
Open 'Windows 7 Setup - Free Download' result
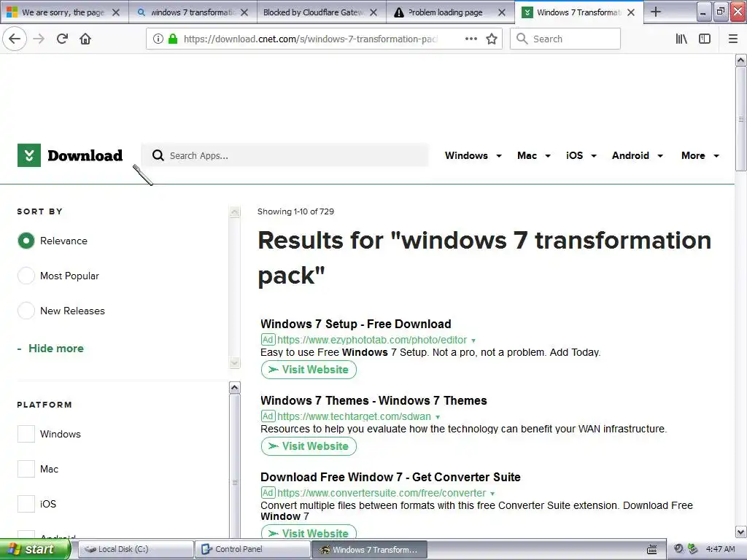coord(355,324)
